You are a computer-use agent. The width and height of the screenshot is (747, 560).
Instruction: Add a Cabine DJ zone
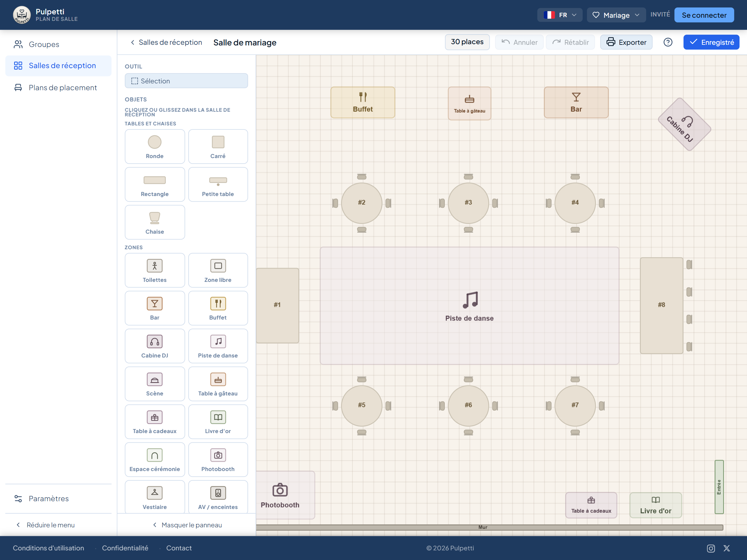tap(155, 346)
